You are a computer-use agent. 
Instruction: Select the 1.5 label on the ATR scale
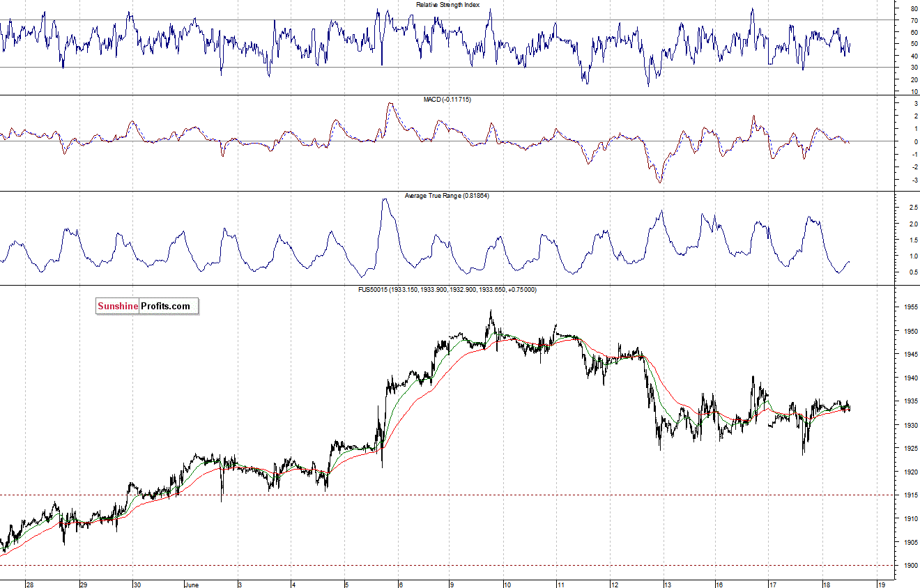914,240
